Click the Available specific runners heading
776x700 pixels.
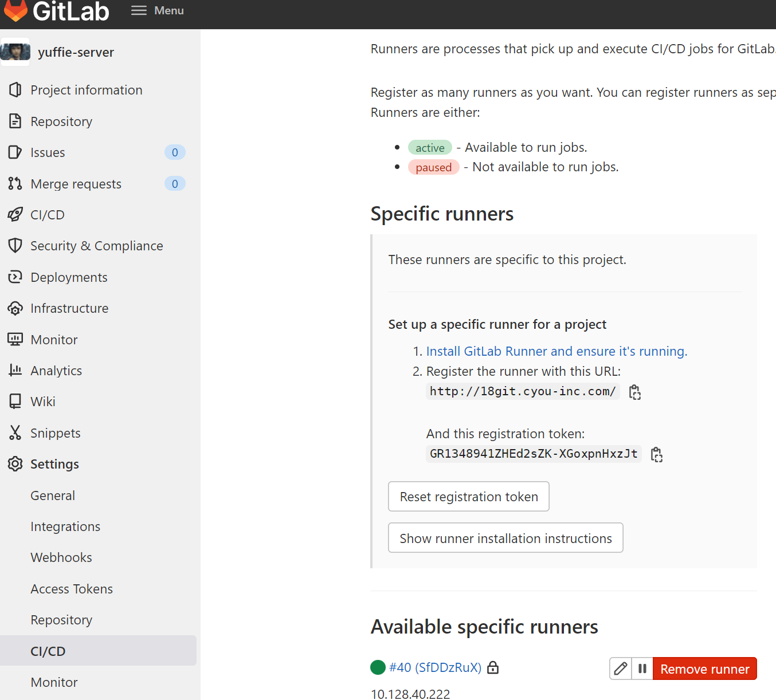click(484, 627)
